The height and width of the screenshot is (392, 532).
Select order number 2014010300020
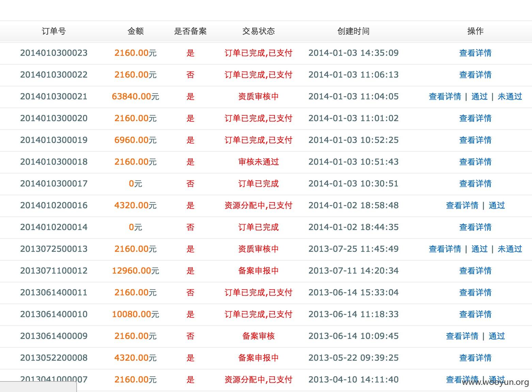tap(54, 118)
